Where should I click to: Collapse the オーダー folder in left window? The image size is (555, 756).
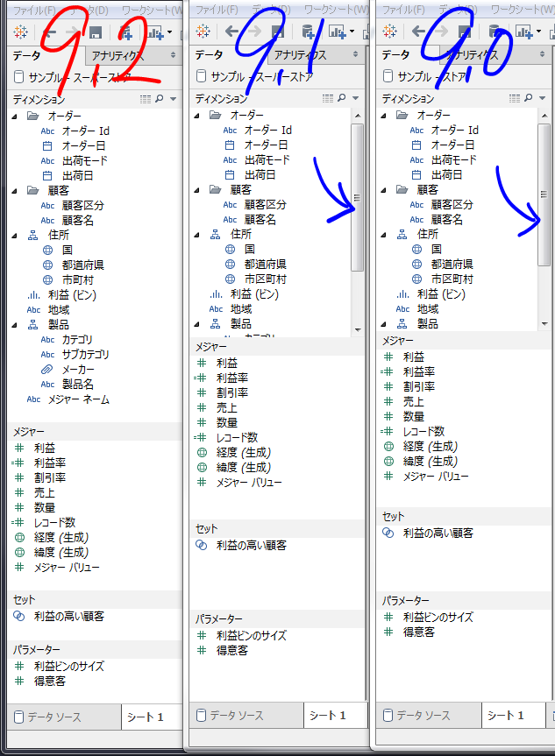tap(15, 117)
